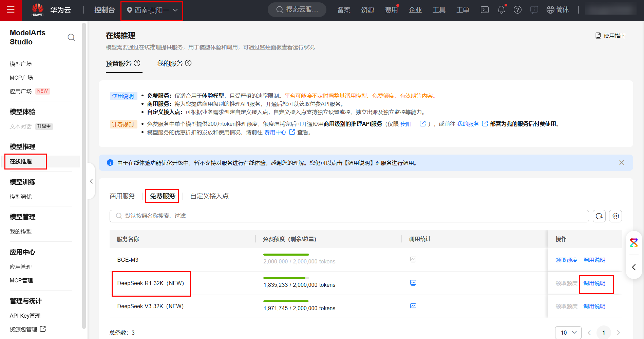Open 我的模型 in sidebar
The width and height of the screenshot is (644, 339).
21,232
